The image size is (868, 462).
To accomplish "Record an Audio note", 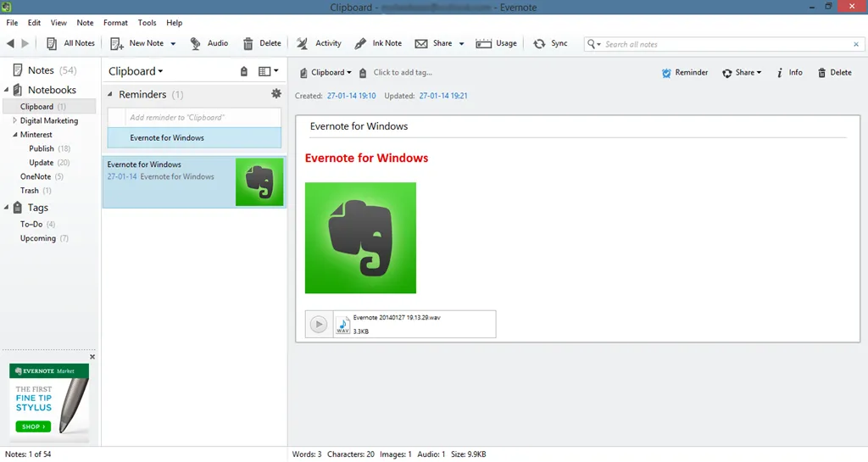I will point(209,43).
